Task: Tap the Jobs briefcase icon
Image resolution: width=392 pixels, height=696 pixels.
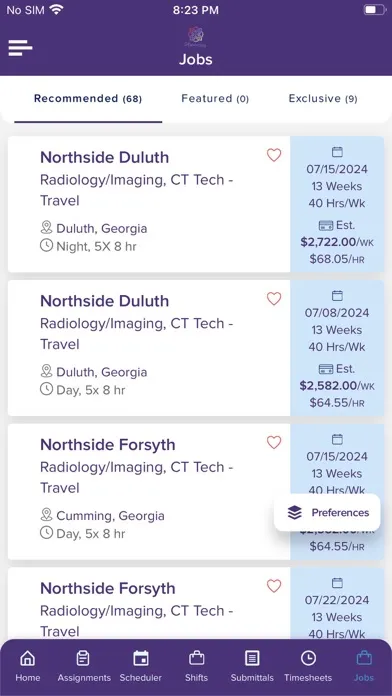Action: pyautogui.click(x=364, y=658)
